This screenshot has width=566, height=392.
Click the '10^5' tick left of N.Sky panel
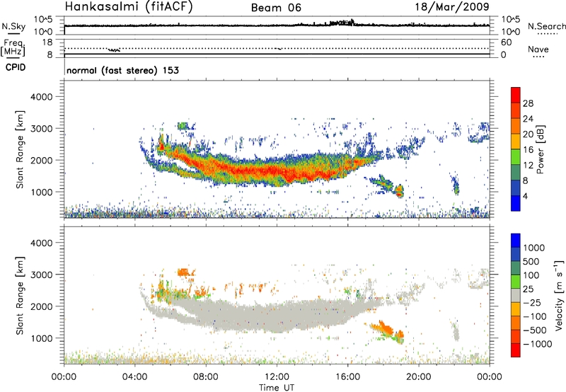coord(43,19)
